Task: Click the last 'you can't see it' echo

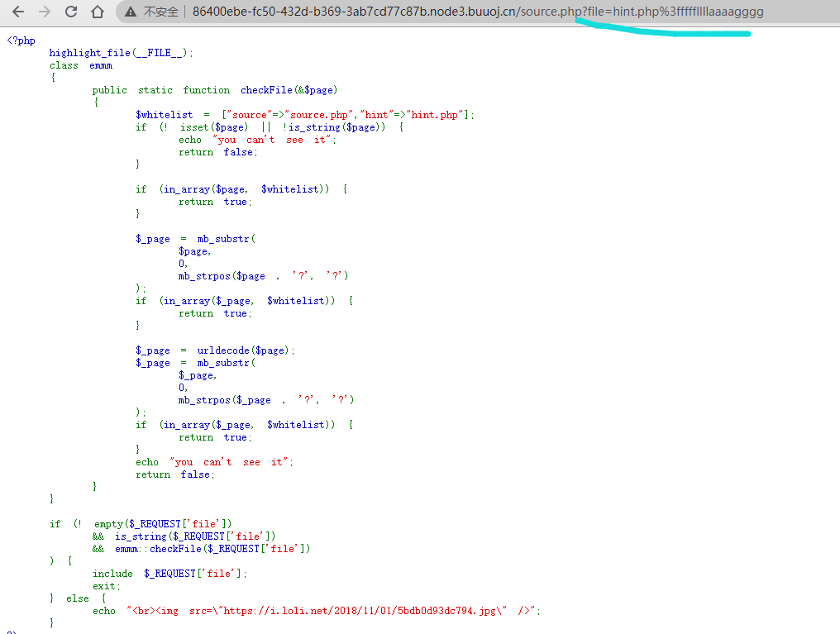Action: coord(214,462)
